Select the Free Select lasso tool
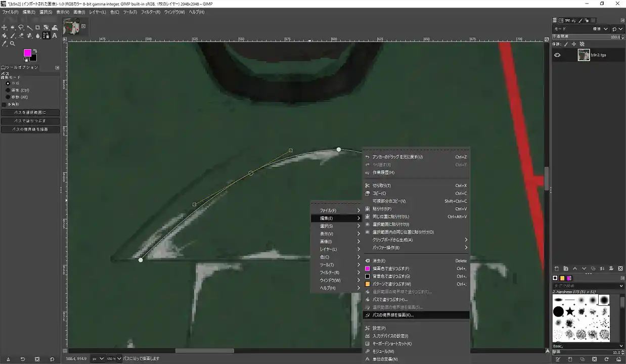The width and height of the screenshot is (626, 364). (x=21, y=28)
